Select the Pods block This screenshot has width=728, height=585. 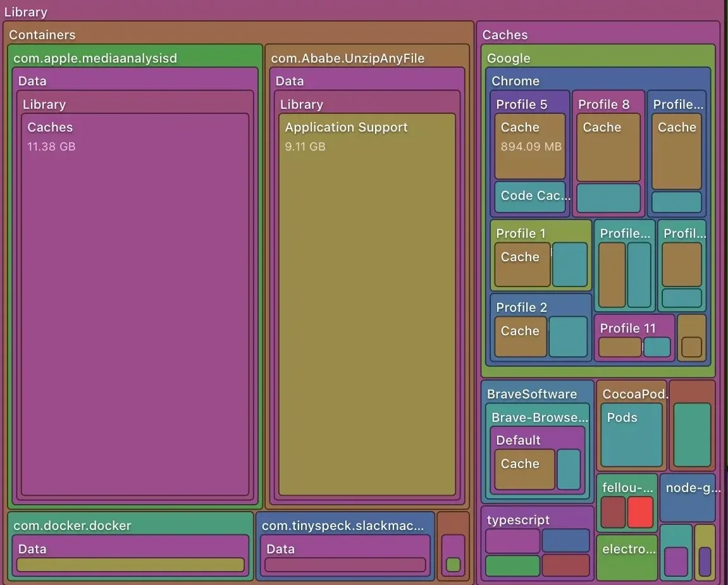coord(631,434)
